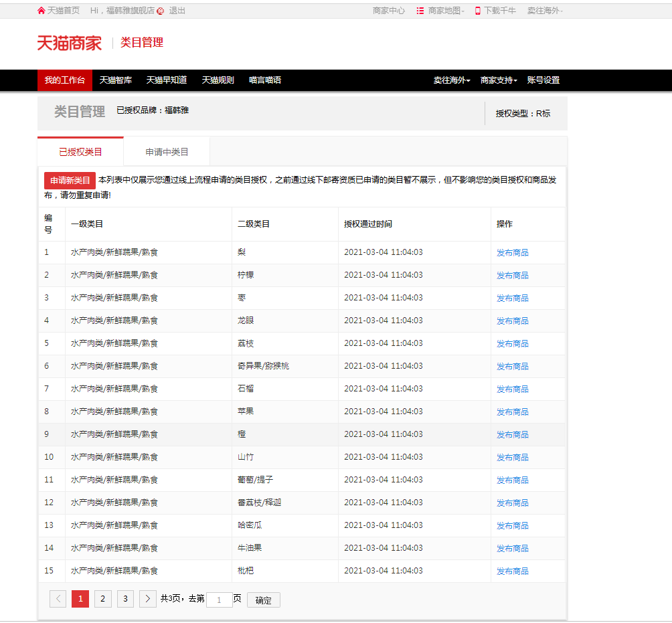The width and height of the screenshot is (672, 623).
Task: Select page 1 in pagination
Action: pos(80,599)
